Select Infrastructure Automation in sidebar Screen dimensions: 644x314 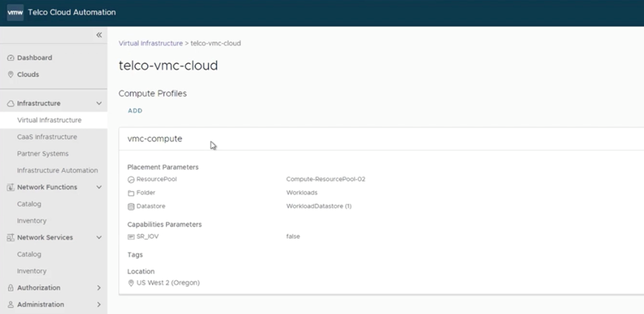coord(57,171)
